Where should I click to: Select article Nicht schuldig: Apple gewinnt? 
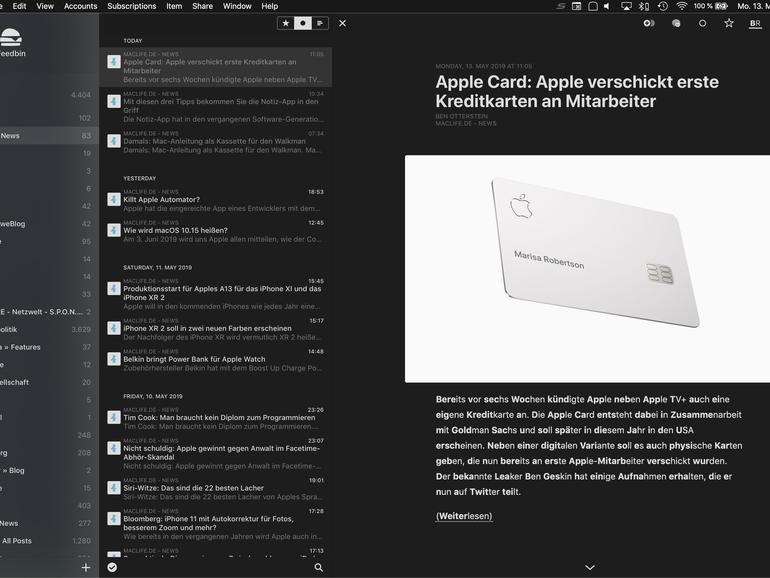[216, 453]
